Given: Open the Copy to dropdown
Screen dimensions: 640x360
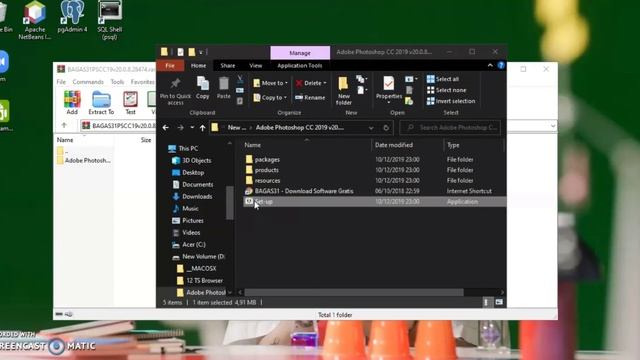Looking at the screenshot, I should pyautogui.click(x=270, y=98).
